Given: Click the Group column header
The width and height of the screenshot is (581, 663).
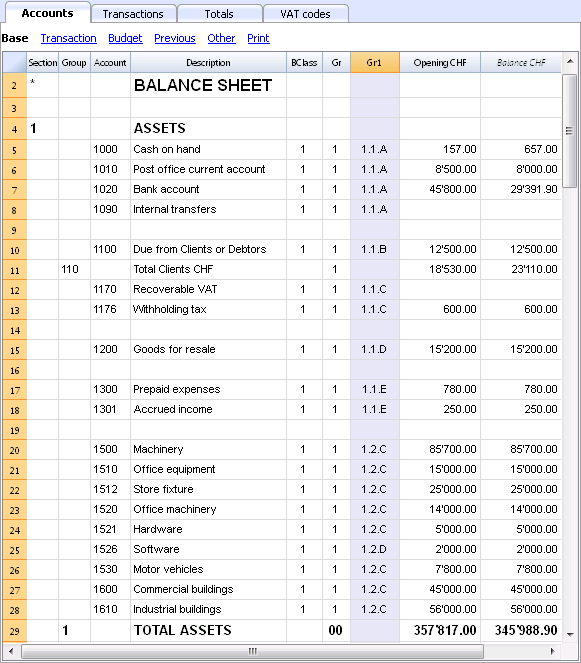Looking at the screenshot, I should tap(74, 63).
